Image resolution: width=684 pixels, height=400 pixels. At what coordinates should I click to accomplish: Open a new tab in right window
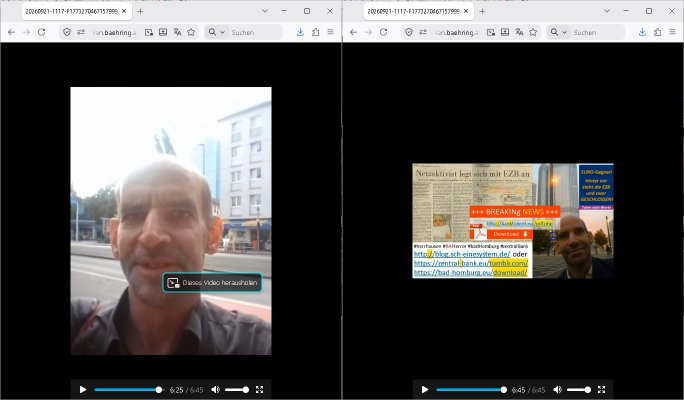coord(482,11)
